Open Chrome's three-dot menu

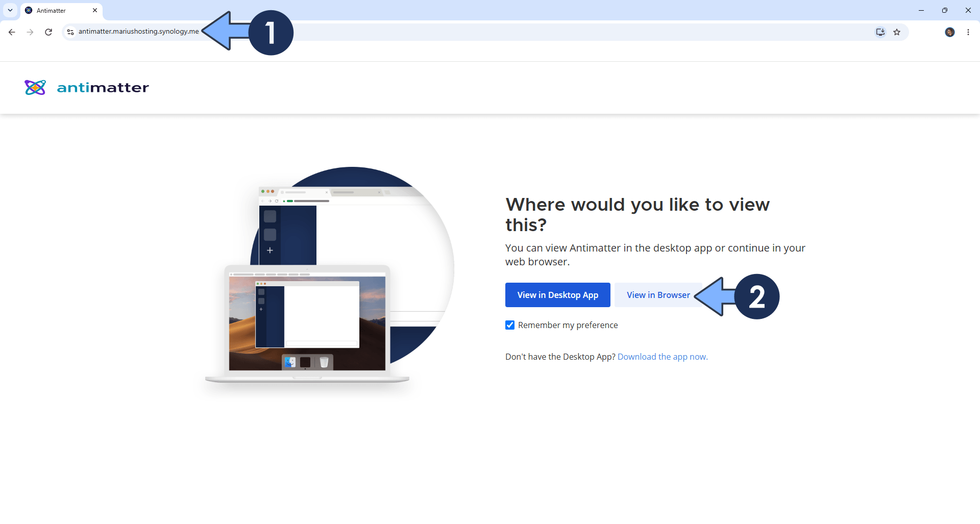click(x=968, y=32)
